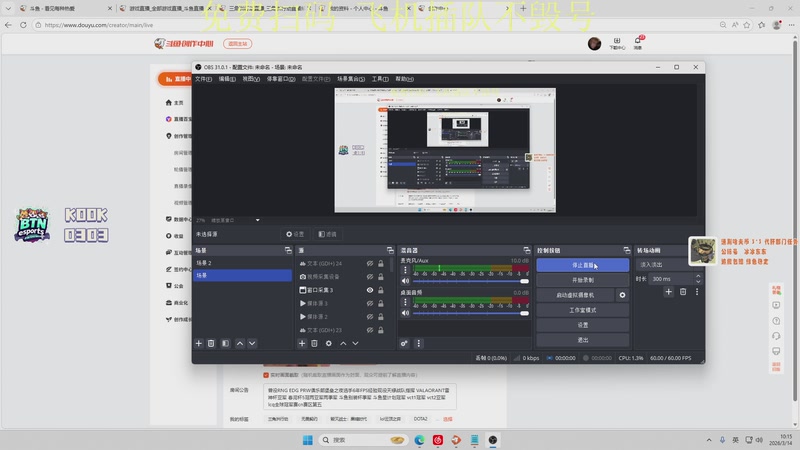
Task: Decrease transition duration stepper
Action: click(x=698, y=282)
